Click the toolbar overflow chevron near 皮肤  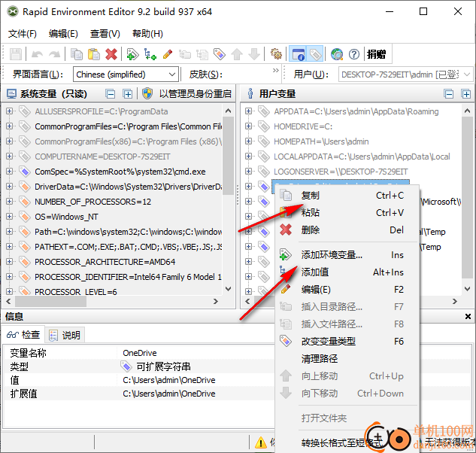pyautogui.click(x=276, y=71)
